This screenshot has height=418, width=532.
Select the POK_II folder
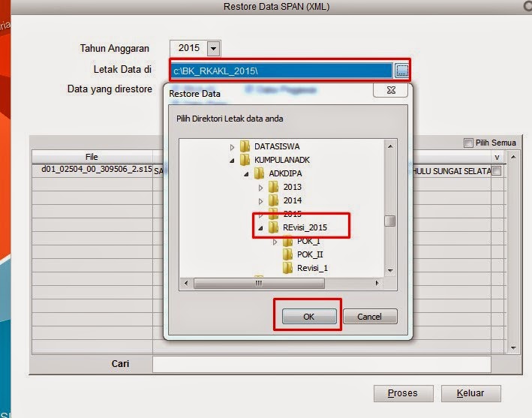click(x=310, y=254)
